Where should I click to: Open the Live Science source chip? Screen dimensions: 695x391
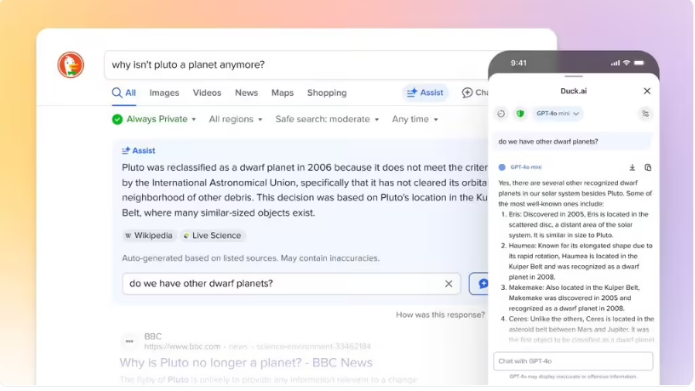click(x=213, y=235)
